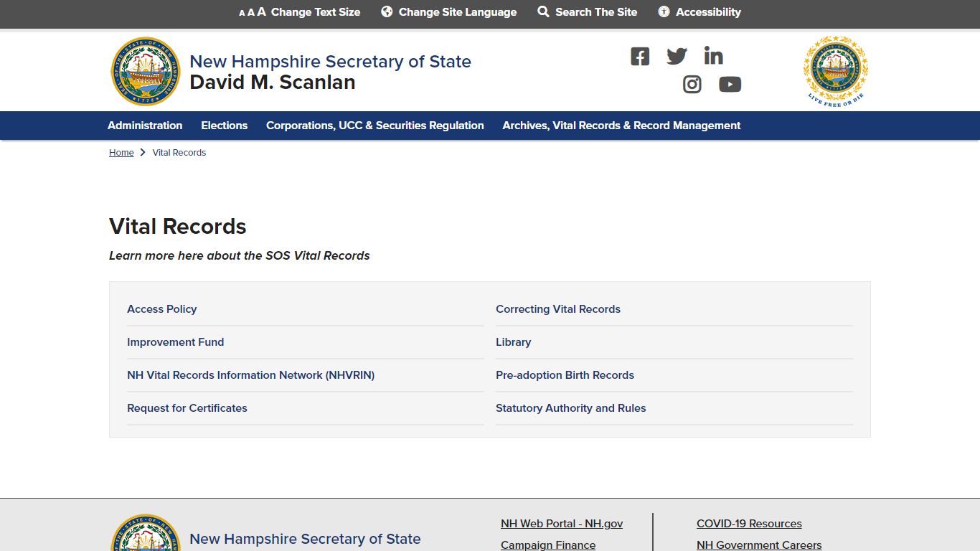Open Search The Site
980x551 pixels.
[x=596, y=12]
